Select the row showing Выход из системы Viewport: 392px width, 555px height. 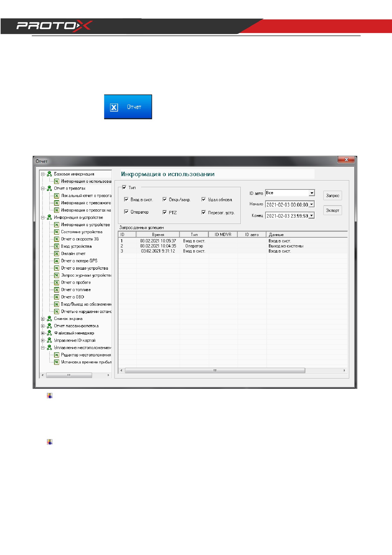point(233,246)
